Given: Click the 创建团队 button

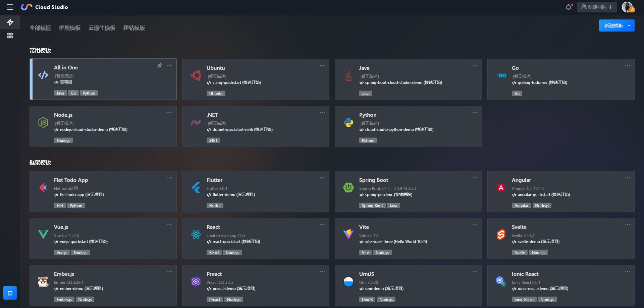Looking at the screenshot, I should tap(597, 7).
